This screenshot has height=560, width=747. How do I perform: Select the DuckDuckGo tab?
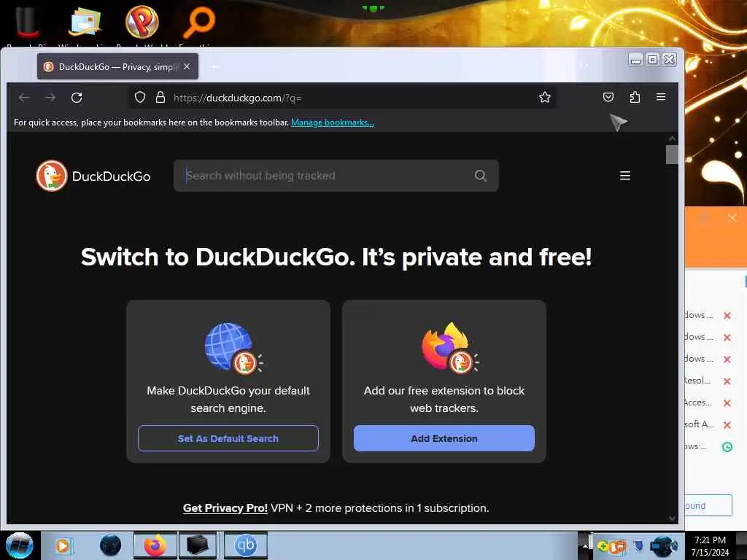(117, 66)
